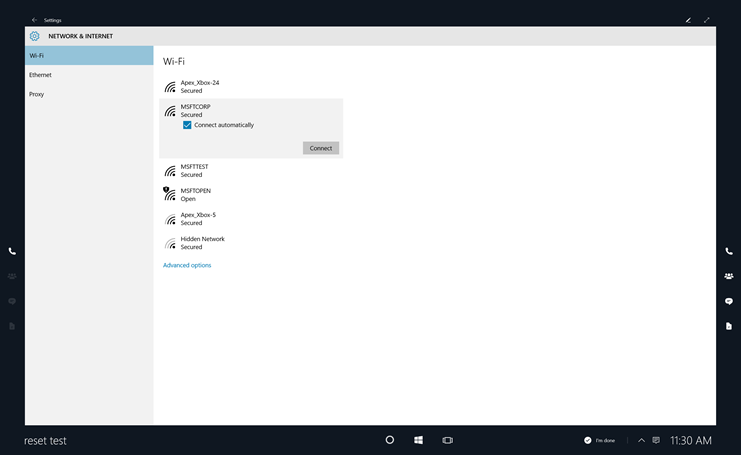Select the MSFTOPEN open network

pyautogui.click(x=195, y=194)
